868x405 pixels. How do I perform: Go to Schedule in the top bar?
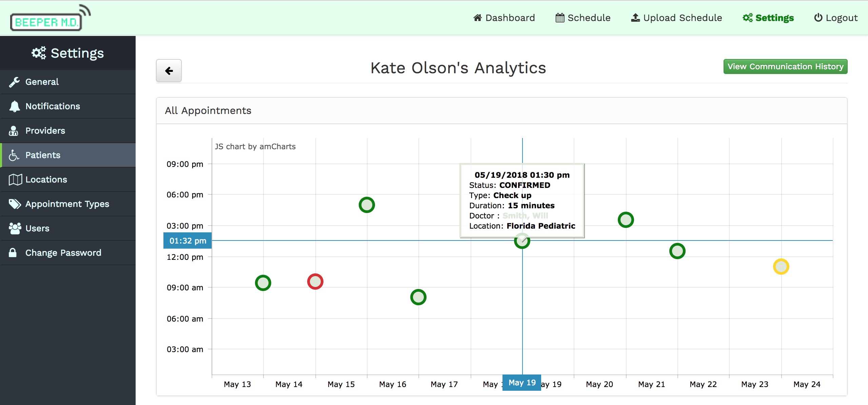[583, 18]
